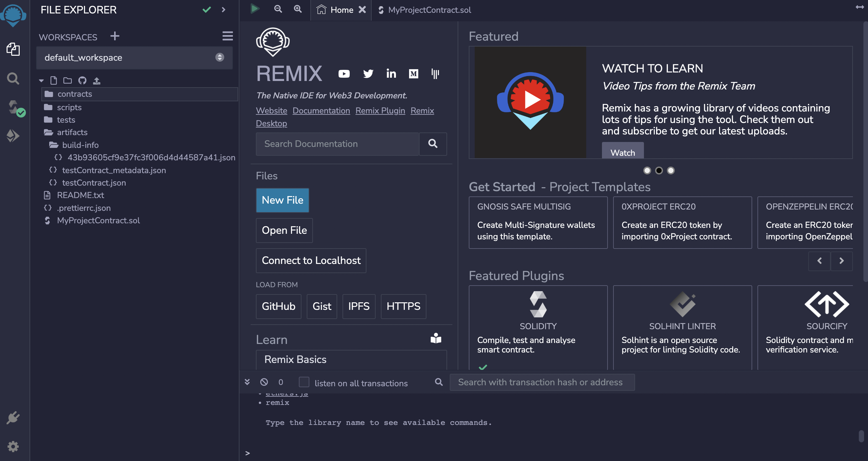Expand the contracts folder
The height and width of the screenshot is (461, 868).
(x=139, y=94)
